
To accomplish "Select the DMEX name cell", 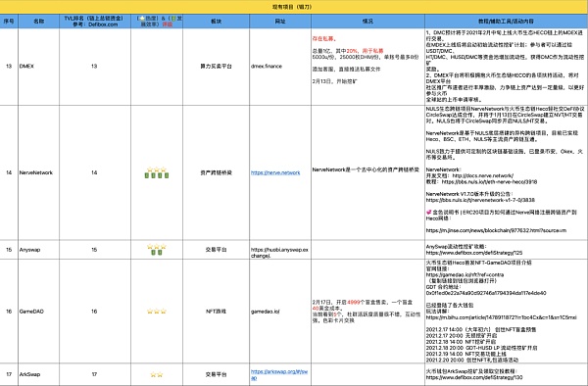I will point(38,67).
